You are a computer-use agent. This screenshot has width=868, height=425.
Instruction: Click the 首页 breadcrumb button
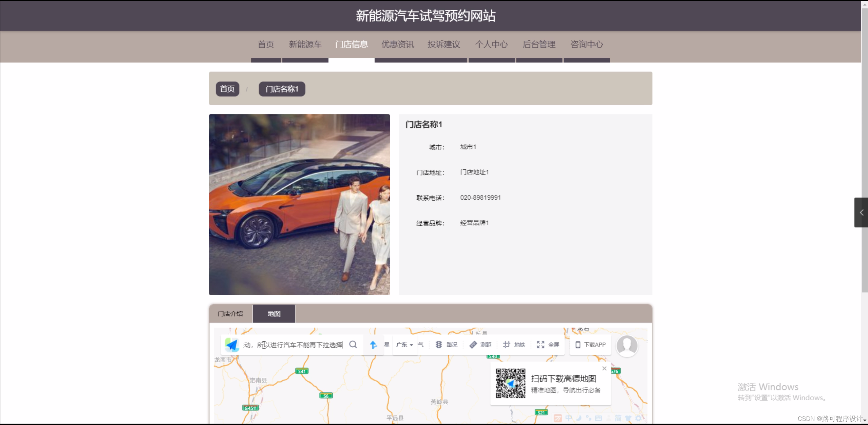pos(227,89)
